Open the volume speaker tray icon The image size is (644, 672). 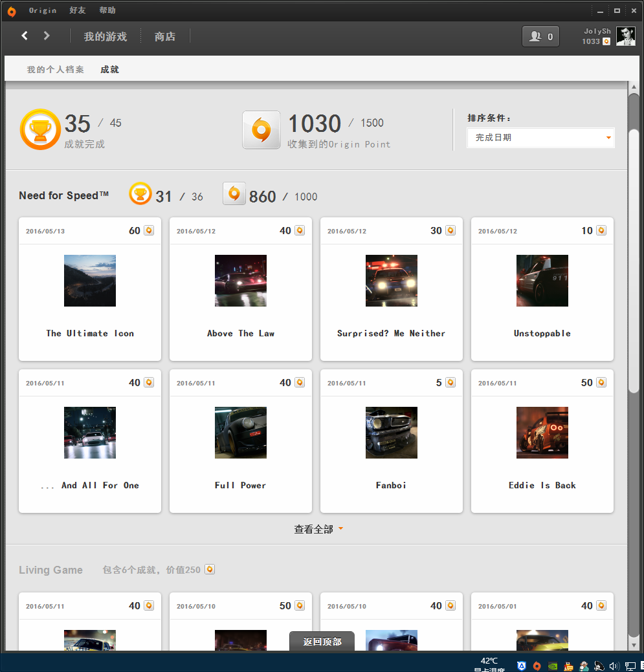point(614,666)
